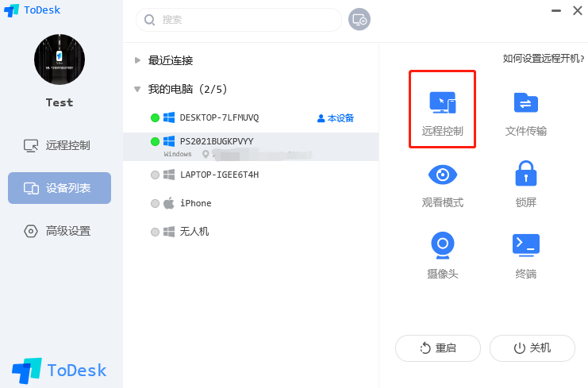Click the 锁屏 padlock icon
The width and height of the screenshot is (588, 388).
coord(526,173)
